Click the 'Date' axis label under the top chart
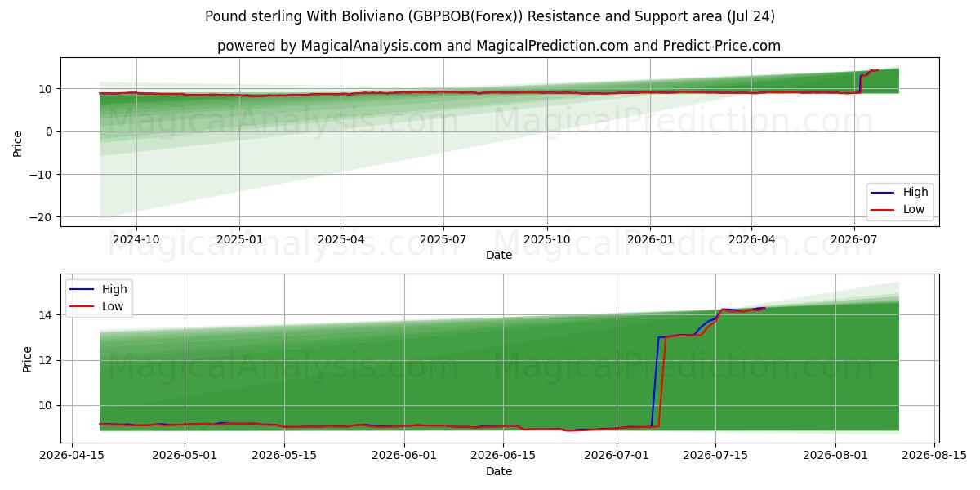The image size is (980, 490). (499, 255)
